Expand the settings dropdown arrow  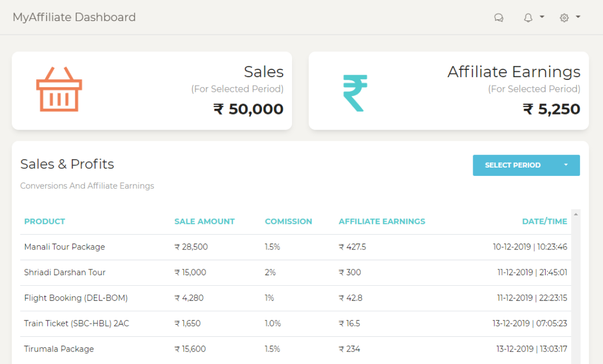578,17
